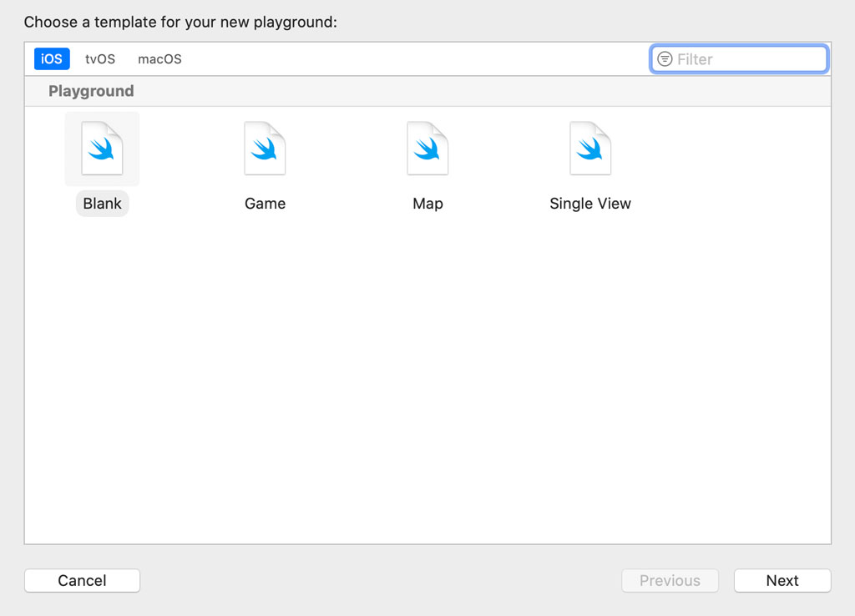Click the Game template label
This screenshot has height=616, width=855.
point(265,204)
